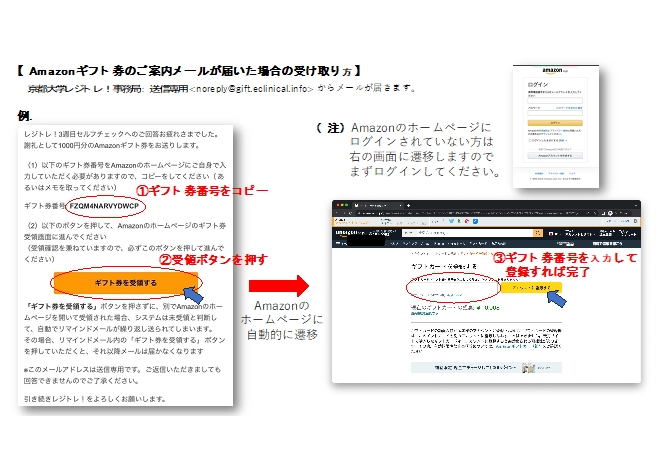Open the help footer link on login page
The image size is (663, 469).
pyautogui.click(x=572, y=173)
